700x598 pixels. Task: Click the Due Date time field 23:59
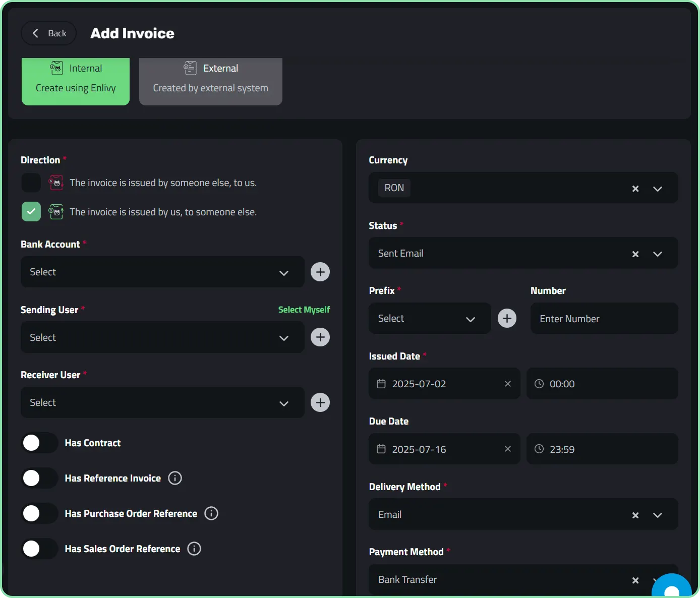coord(602,449)
